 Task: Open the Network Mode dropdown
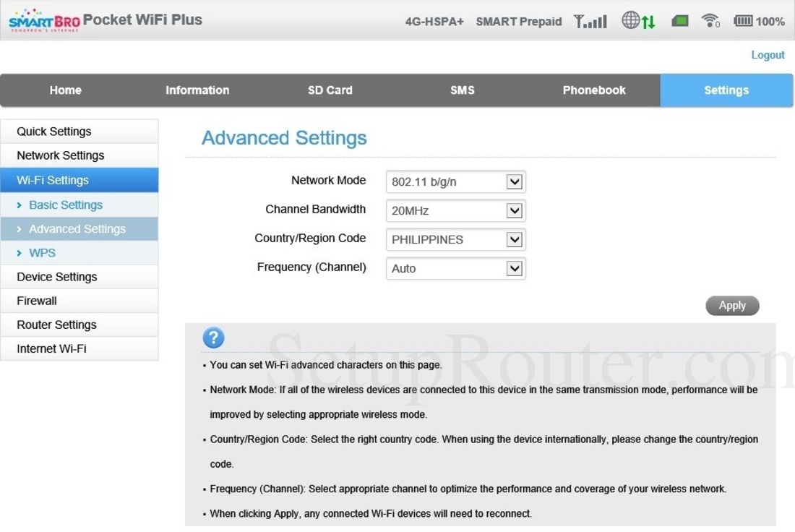click(x=456, y=181)
